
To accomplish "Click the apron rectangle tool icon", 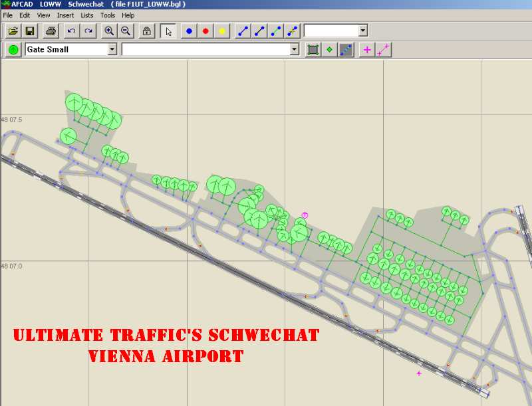I will click(x=313, y=50).
